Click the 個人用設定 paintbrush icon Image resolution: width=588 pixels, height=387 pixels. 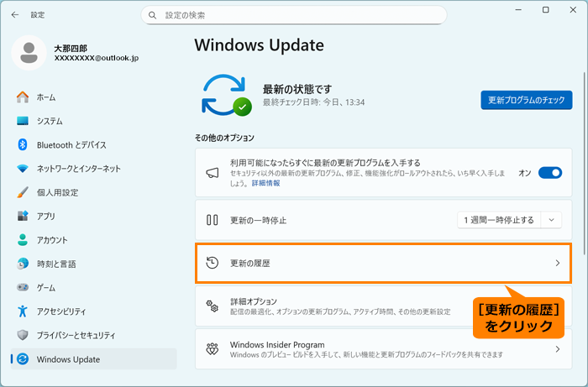(23, 192)
